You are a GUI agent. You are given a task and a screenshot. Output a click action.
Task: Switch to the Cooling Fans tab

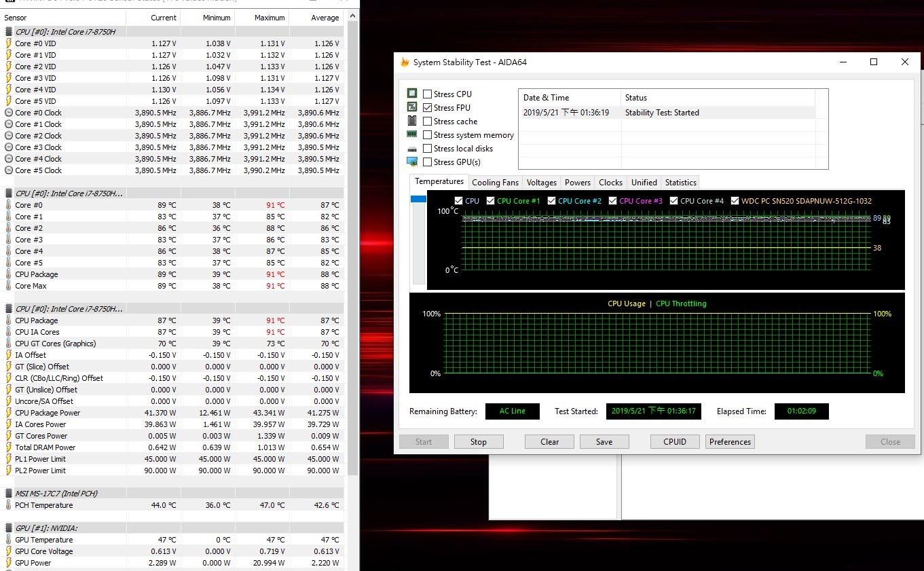[495, 183]
